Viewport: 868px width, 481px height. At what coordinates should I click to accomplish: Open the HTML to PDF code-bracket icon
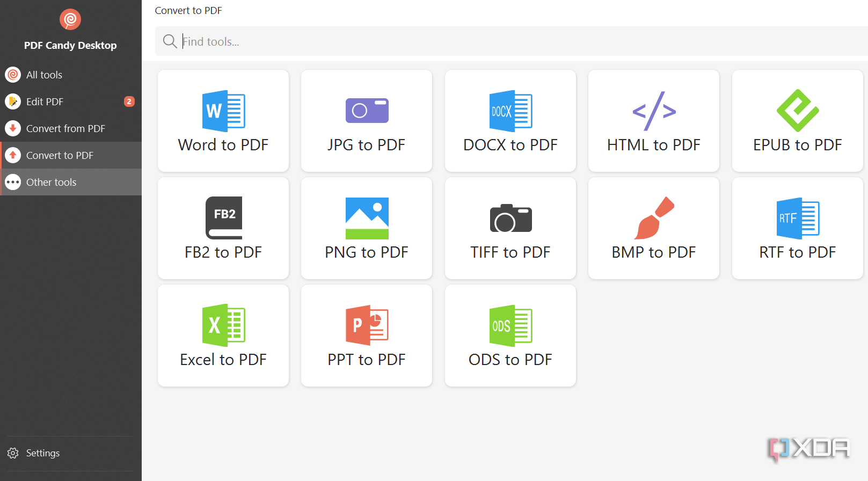[x=654, y=111]
